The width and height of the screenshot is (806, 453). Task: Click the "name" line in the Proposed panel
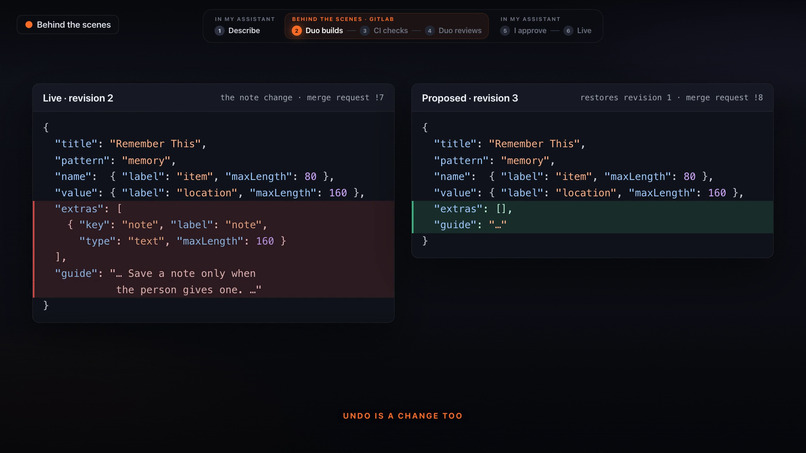(573, 176)
